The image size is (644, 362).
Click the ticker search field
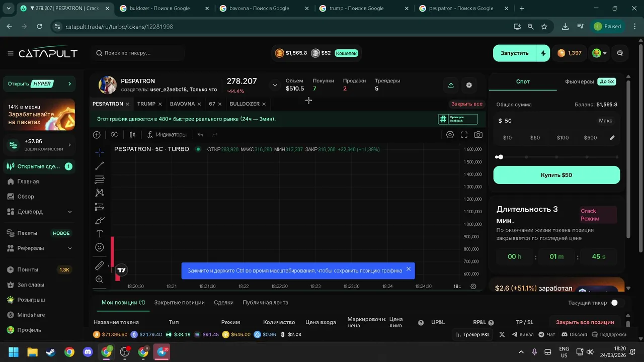(138, 53)
